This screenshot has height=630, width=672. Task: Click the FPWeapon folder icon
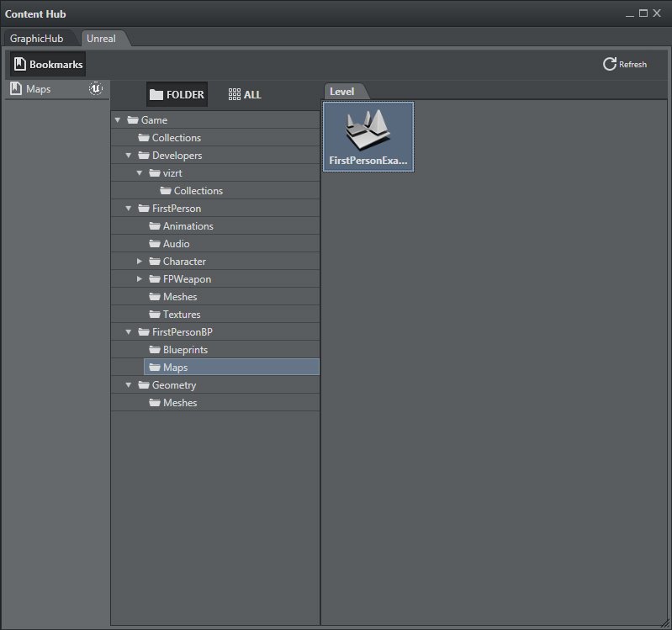pyautogui.click(x=154, y=279)
